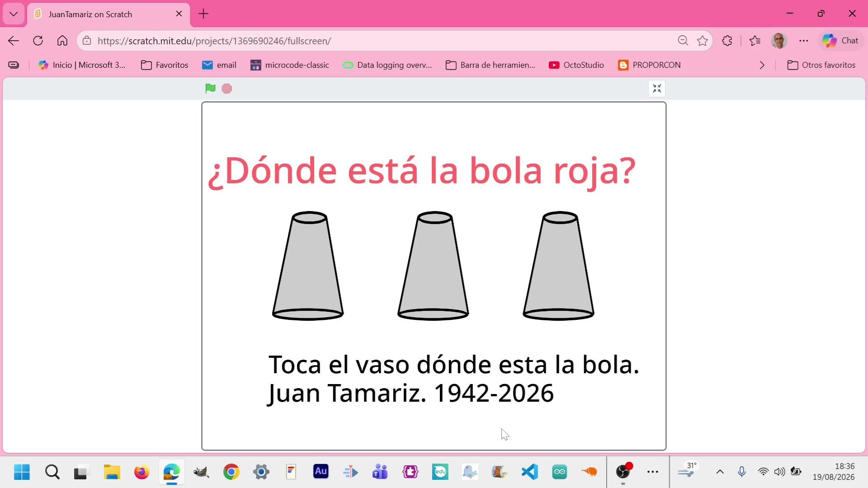Image resolution: width=868 pixels, height=488 pixels.
Task: Tap the left cup
Action: pyautogui.click(x=308, y=266)
